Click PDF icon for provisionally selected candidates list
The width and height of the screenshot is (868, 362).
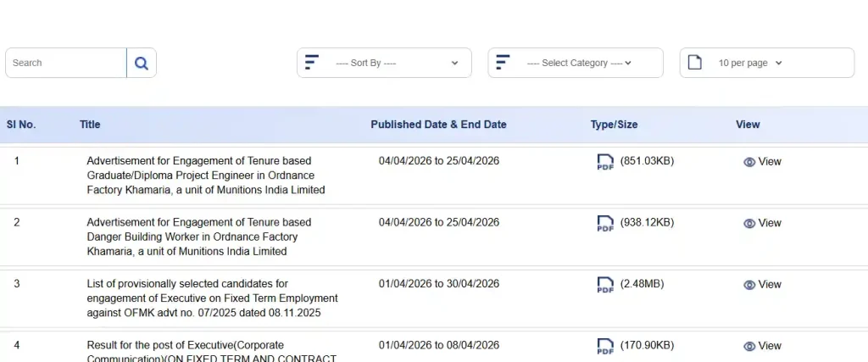605,284
